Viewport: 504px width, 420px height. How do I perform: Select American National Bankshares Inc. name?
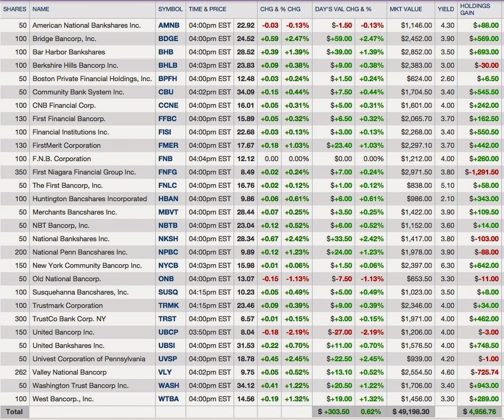coord(86,25)
